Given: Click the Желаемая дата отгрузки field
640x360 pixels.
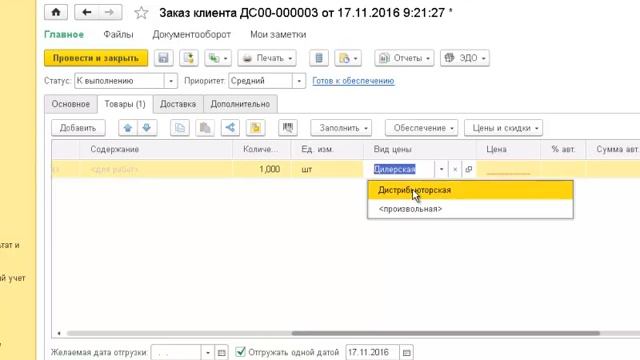Looking at the screenshot, I should click(x=176, y=352).
